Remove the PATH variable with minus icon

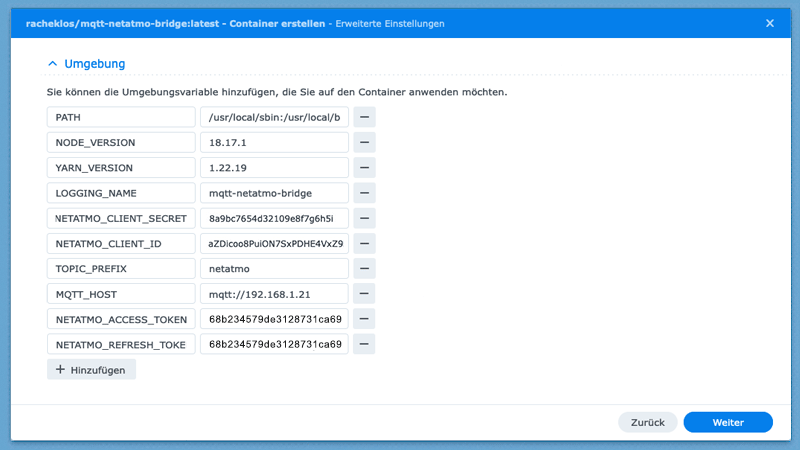[x=364, y=117]
